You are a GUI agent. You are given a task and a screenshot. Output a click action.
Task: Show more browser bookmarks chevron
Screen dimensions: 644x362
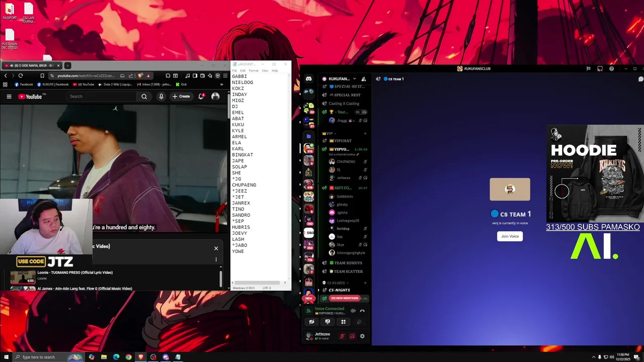[221, 84]
